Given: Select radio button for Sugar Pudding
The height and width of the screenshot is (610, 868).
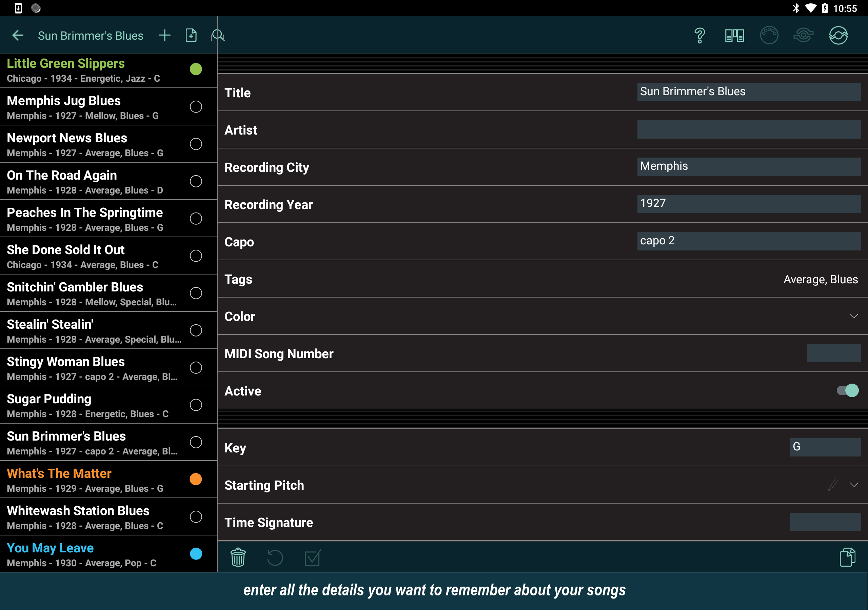Looking at the screenshot, I should click(x=196, y=405).
